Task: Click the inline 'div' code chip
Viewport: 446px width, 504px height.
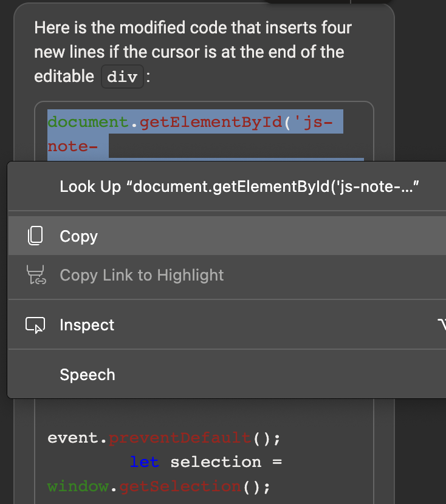Action: [122, 77]
